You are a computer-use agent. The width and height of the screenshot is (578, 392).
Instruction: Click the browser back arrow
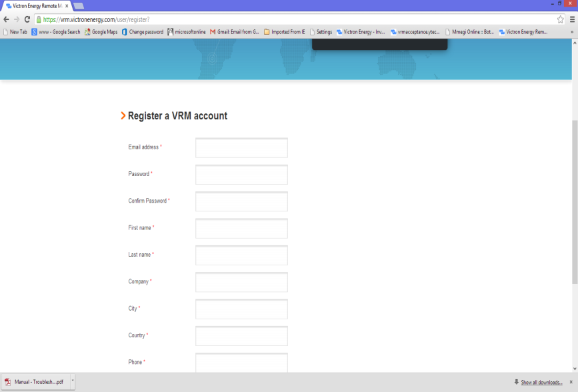6,19
